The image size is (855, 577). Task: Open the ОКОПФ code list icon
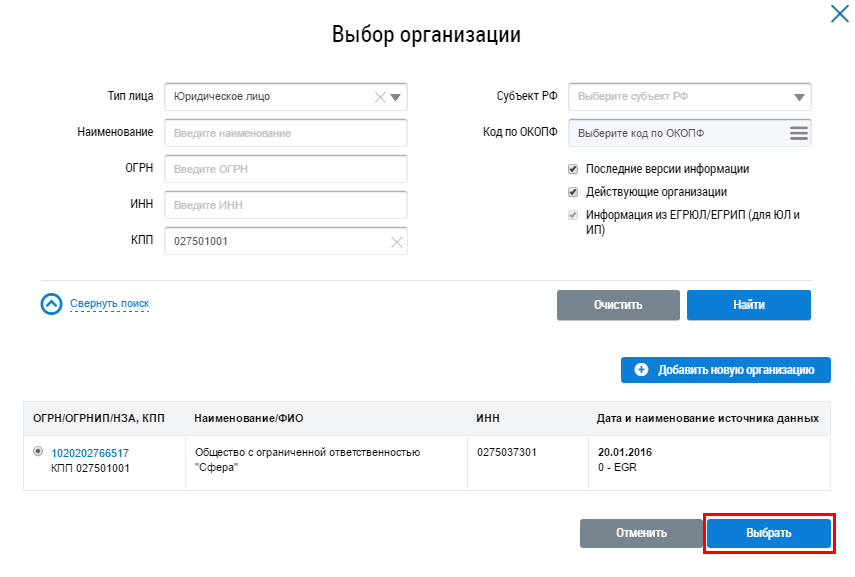point(798,133)
